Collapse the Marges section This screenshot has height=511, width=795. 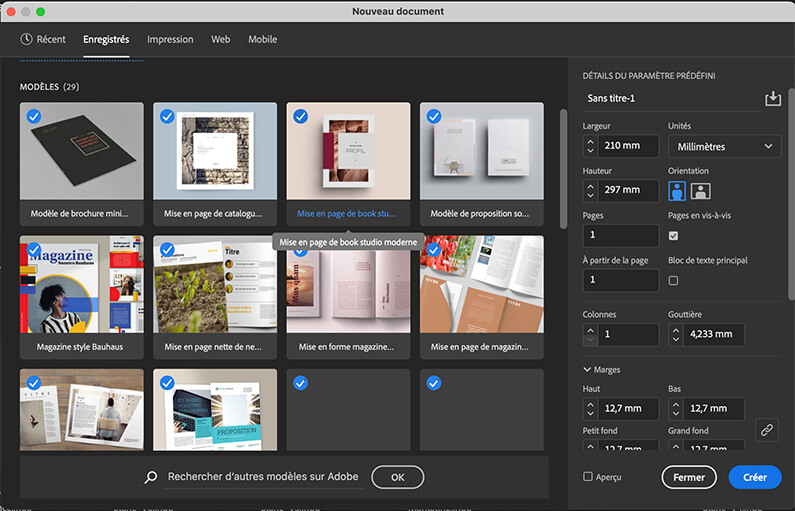588,370
